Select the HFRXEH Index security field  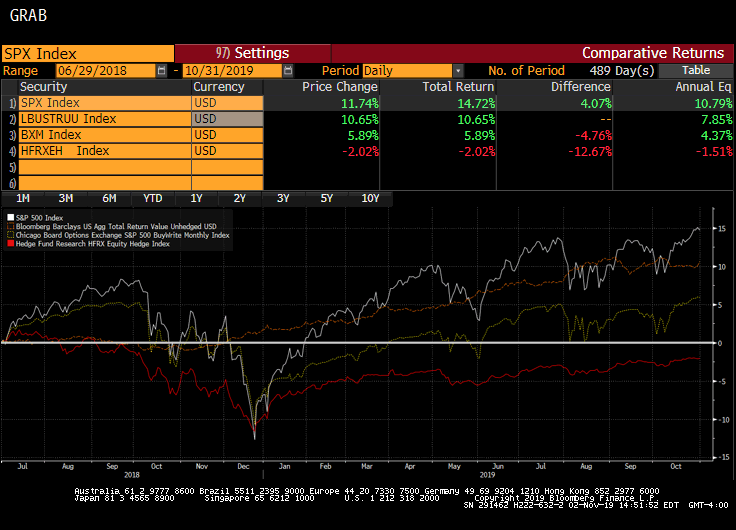(x=105, y=151)
